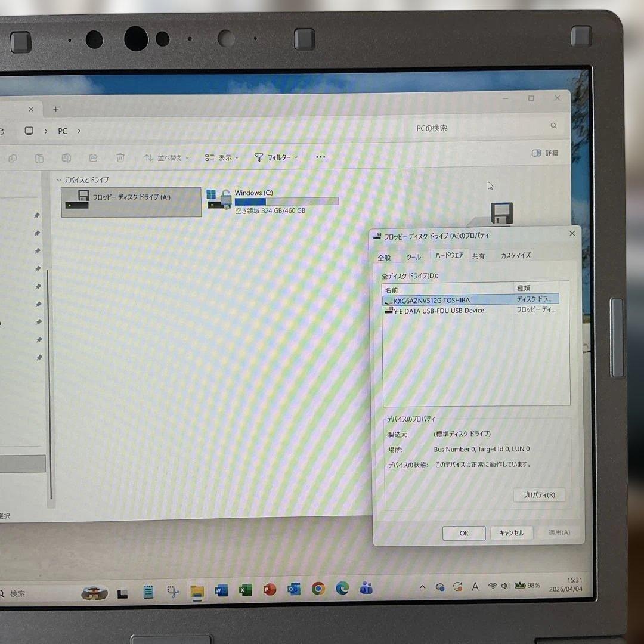Open the フィルター filter dropdown
Image resolution: width=644 pixels, height=644 pixels.
[276, 157]
